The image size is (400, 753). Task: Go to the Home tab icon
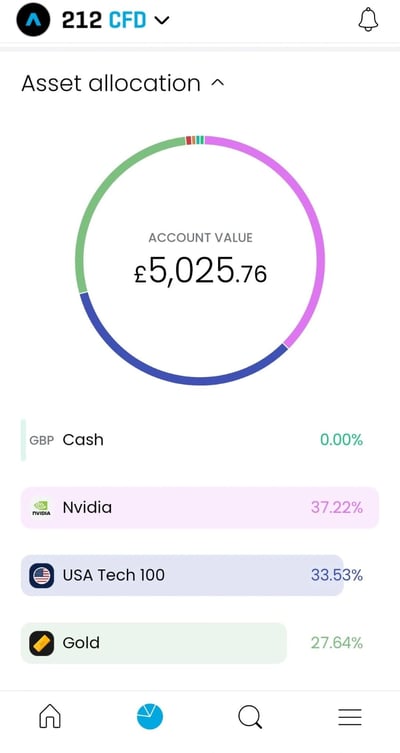tap(50, 717)
